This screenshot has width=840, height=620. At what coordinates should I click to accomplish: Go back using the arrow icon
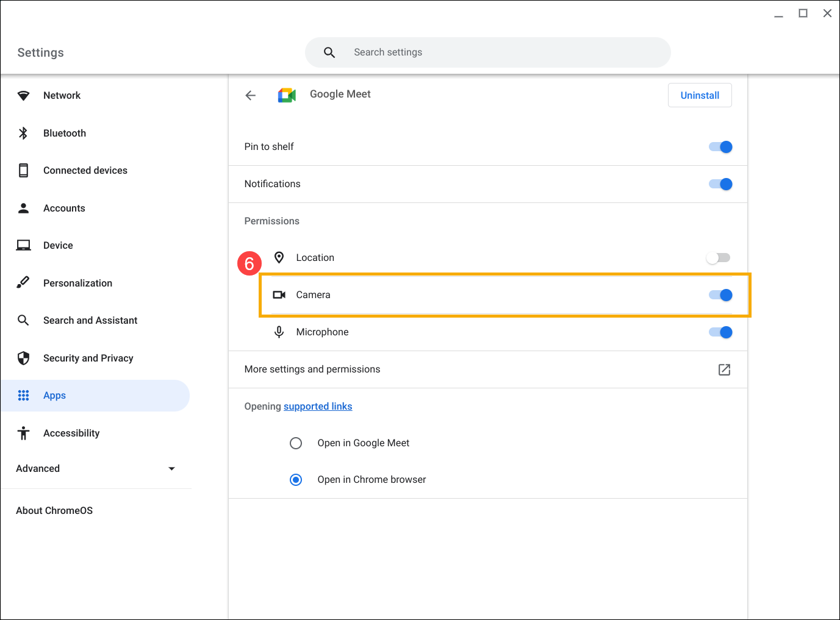point(250,95)
